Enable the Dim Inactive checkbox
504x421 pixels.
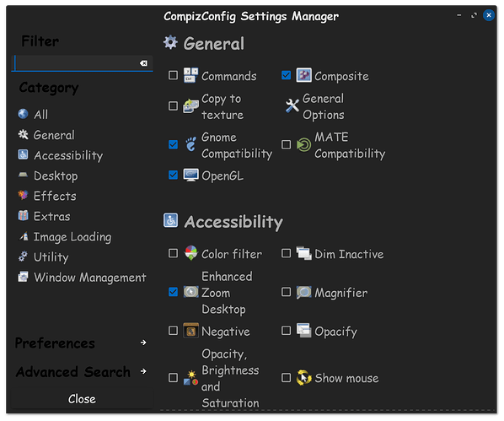pos(286,253)
